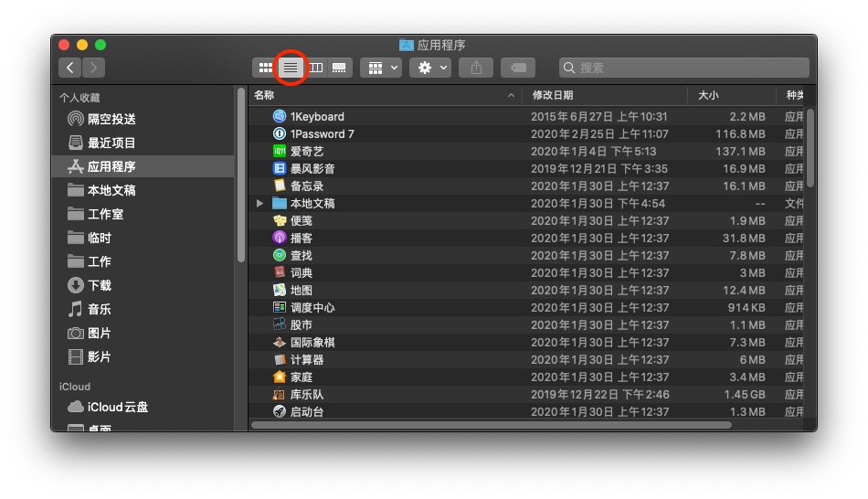Open the group-by dropdown in toolbar
The image size is (868, 499).
click(x=381, y=68)
